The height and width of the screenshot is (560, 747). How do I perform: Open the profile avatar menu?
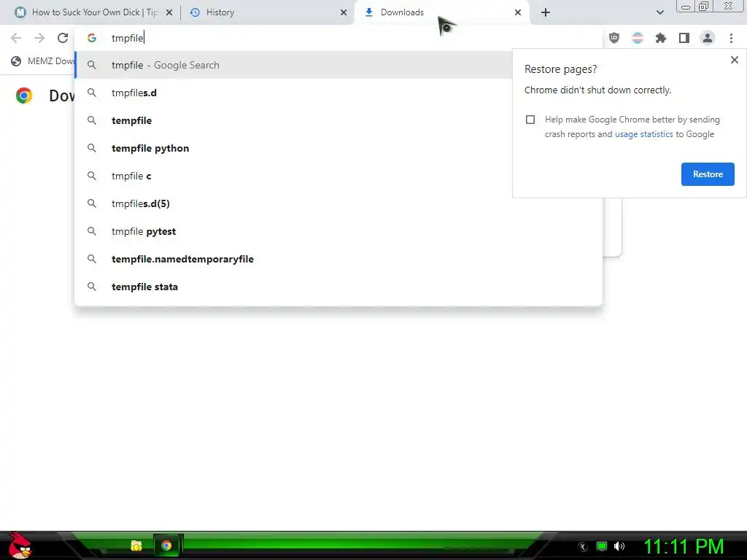708,38
